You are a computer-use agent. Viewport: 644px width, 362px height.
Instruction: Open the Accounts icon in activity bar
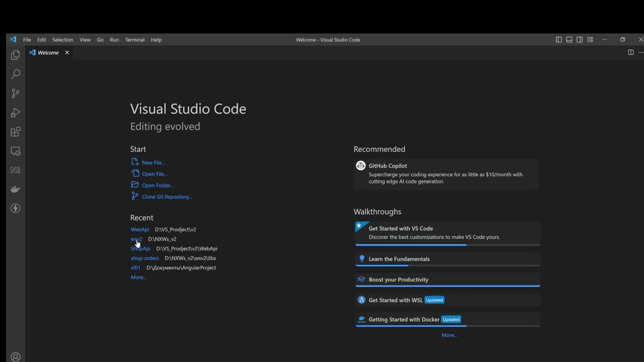coord(16,357)
